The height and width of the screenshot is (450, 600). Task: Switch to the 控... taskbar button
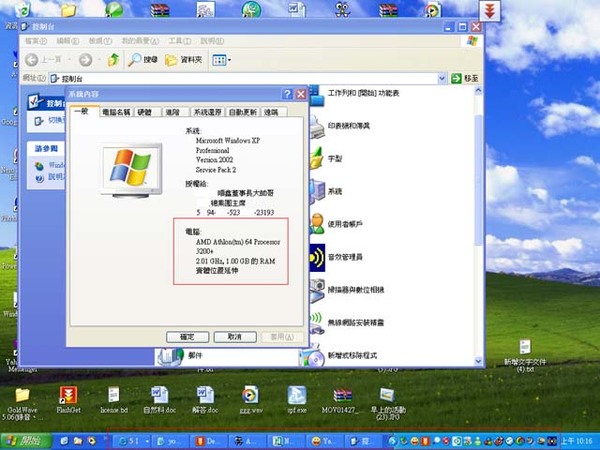point(364,441)
